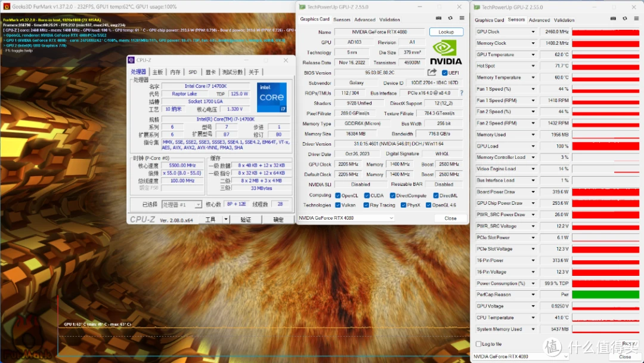This screenshot has height=363, width=644.
Task: Click the GPU Name field showing RTX 4080
Action: [379, 32]
